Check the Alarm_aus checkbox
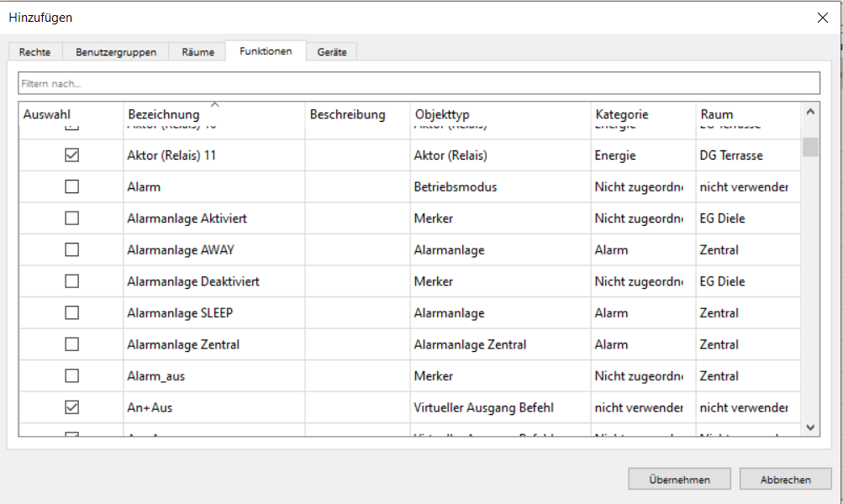This screenshot has height=504, width=843. click(72, 375)
